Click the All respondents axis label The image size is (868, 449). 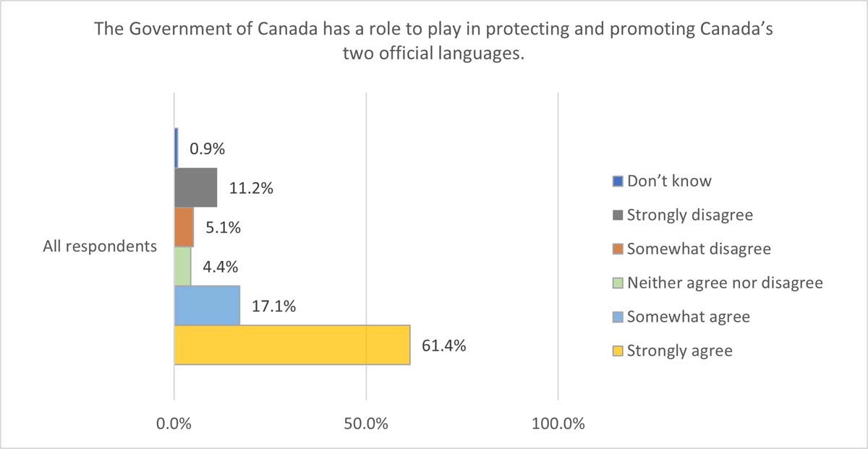(x=100, y=246)
